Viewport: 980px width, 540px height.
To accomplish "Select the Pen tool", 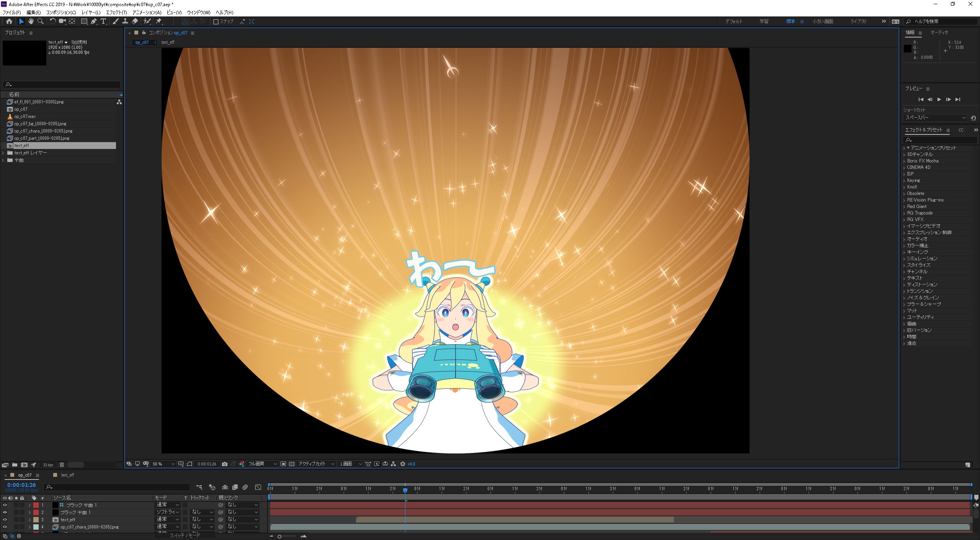I will click(x=94, y=21).
